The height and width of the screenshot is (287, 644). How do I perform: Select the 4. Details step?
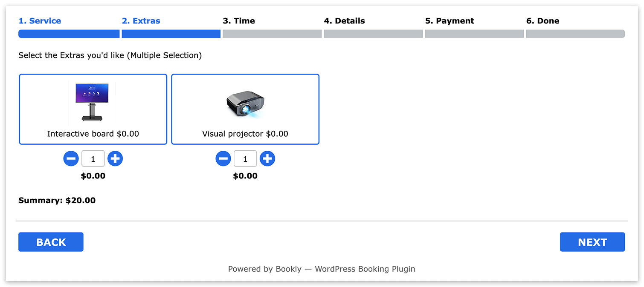pos(344,21)
